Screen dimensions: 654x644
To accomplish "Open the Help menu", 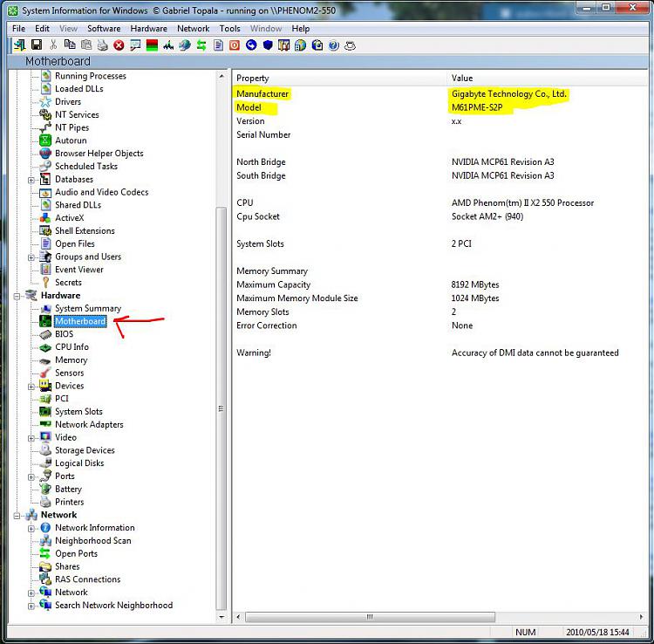I will [x=300, y=29].
